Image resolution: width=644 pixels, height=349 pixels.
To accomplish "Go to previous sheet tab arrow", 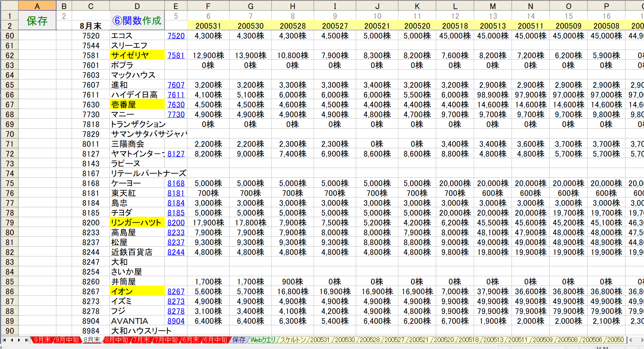I will pos(12,340).
